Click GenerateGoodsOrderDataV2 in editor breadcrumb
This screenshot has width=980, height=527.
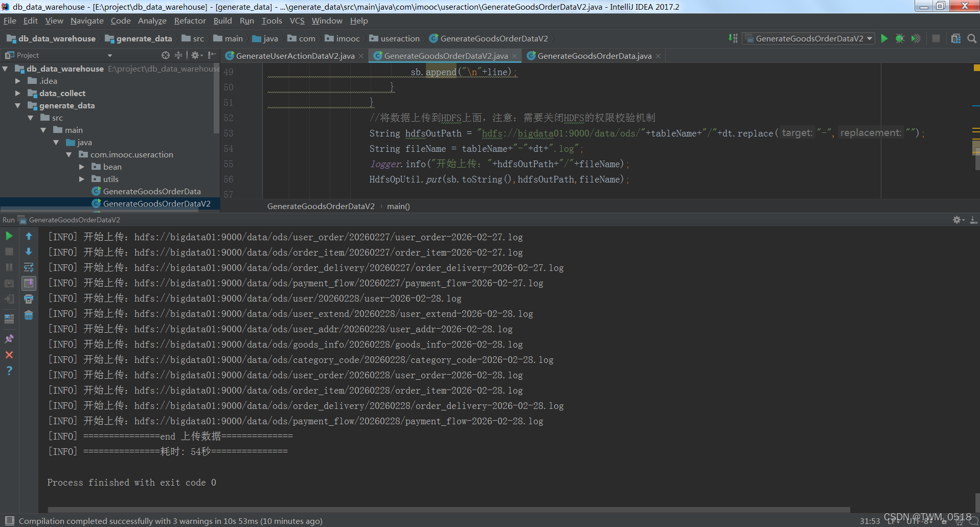(x=321, y=206)
